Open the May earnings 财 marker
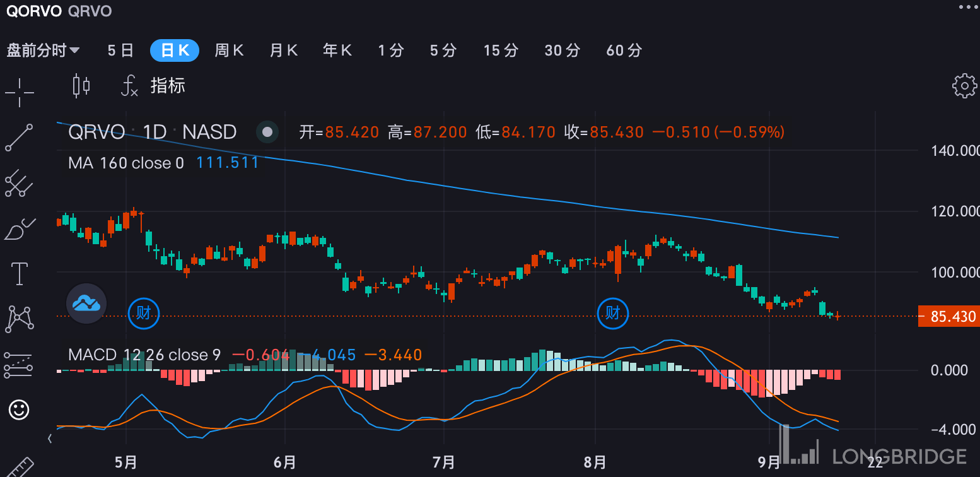 (143, 312)
